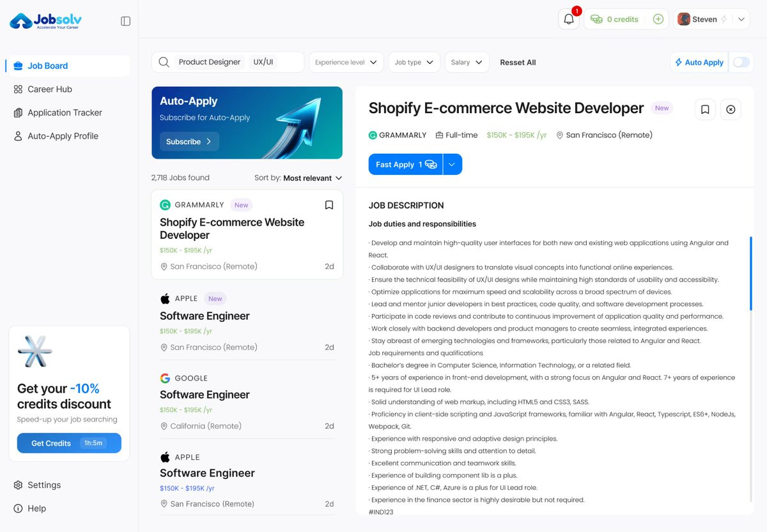Click the add credits plus icon
The image size is (767, 532).
click(x=658, y=19)
